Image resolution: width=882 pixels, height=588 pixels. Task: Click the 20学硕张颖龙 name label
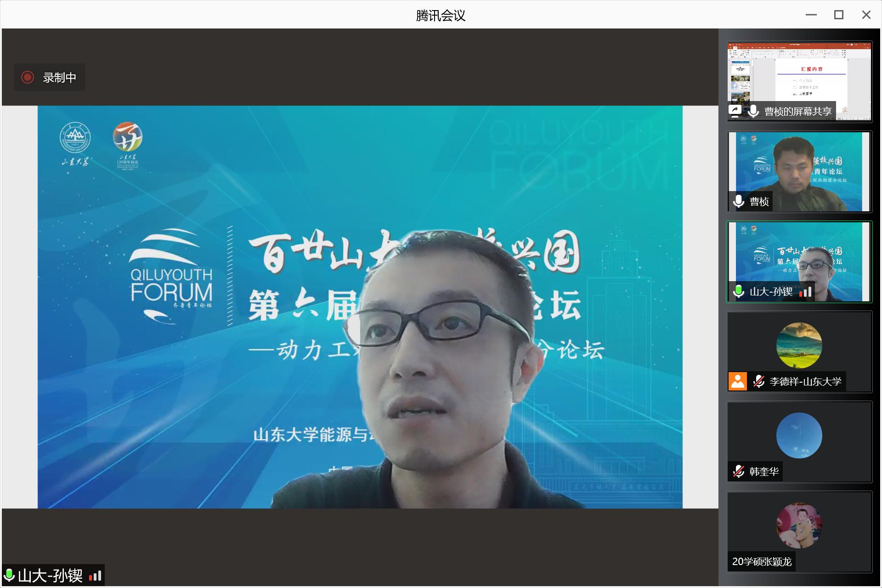coord(762,561)
